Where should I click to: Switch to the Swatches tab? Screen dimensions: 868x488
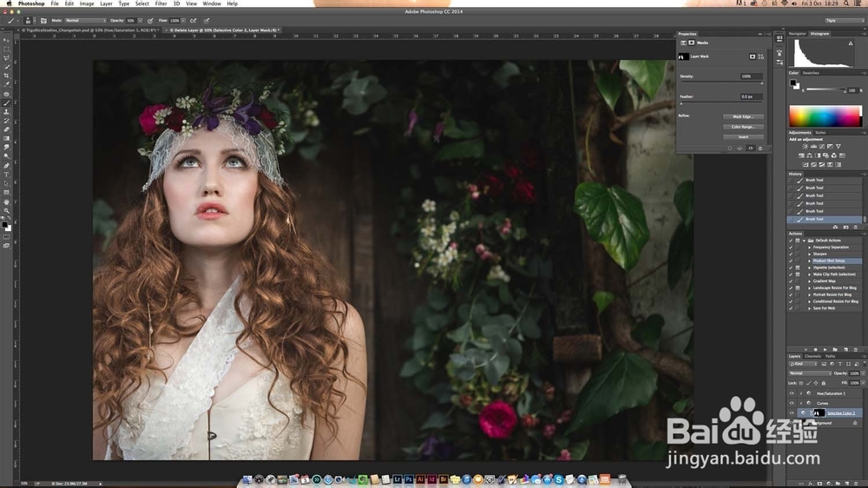[811, 73]
